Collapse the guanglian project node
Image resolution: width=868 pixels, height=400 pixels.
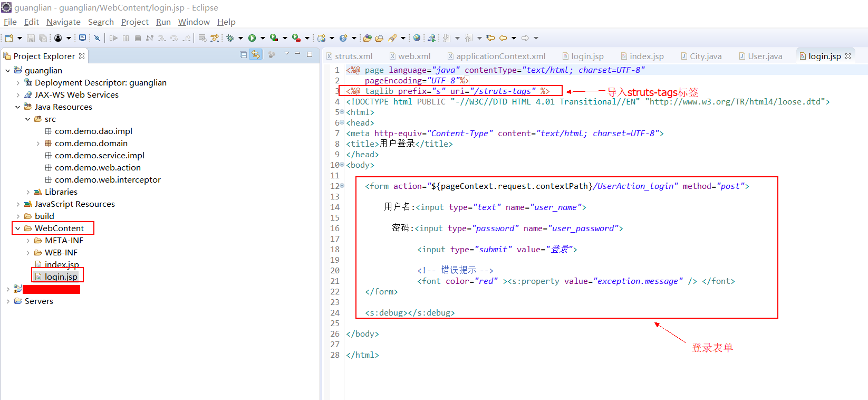(7, 70)
